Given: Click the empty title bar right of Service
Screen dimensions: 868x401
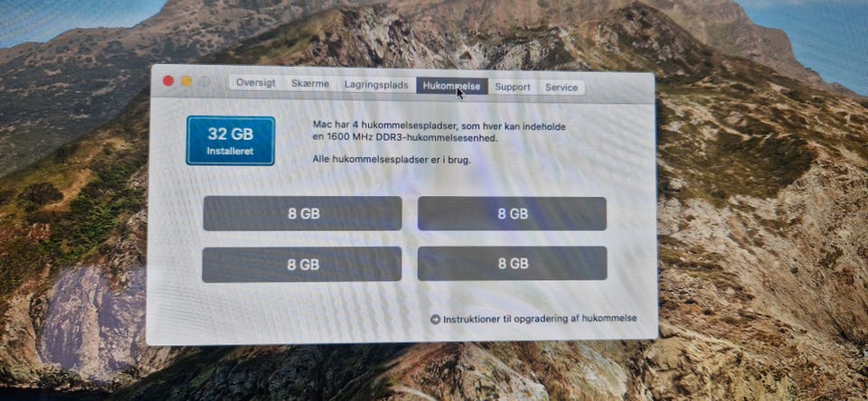Looking at the screenshot, I should click(618, 89).
